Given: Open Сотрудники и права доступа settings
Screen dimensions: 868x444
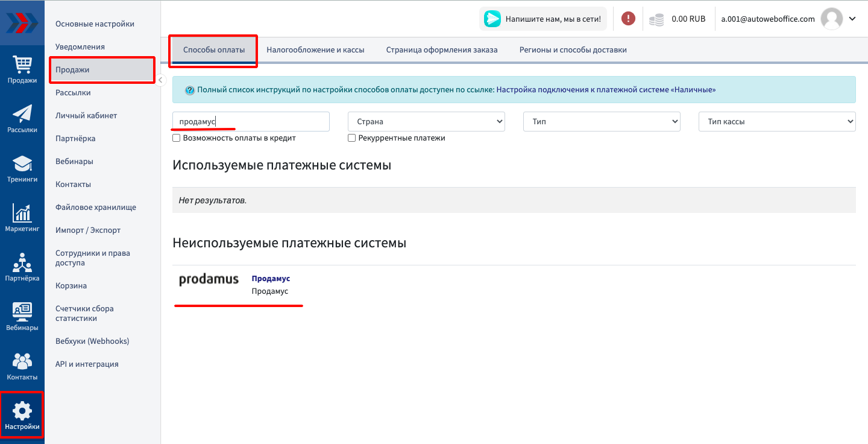Looking at the screenshot, I should click(93, 258).
